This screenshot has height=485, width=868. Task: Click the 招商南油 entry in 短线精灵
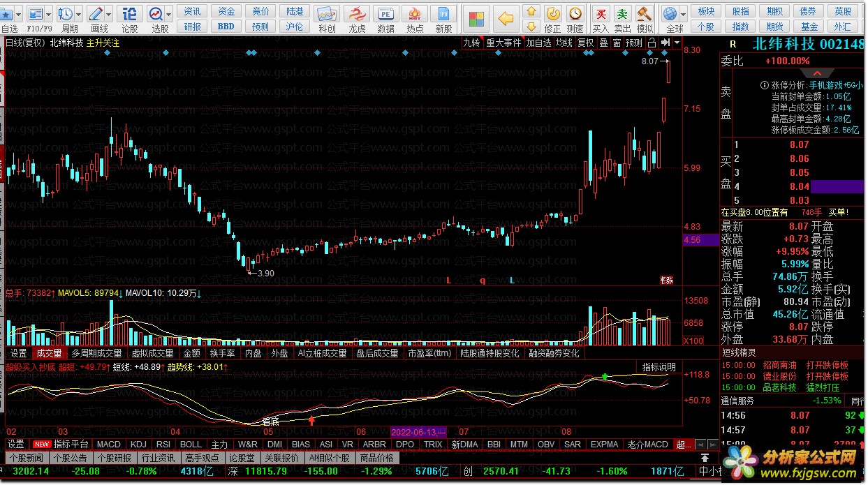(x=779, y=365)
